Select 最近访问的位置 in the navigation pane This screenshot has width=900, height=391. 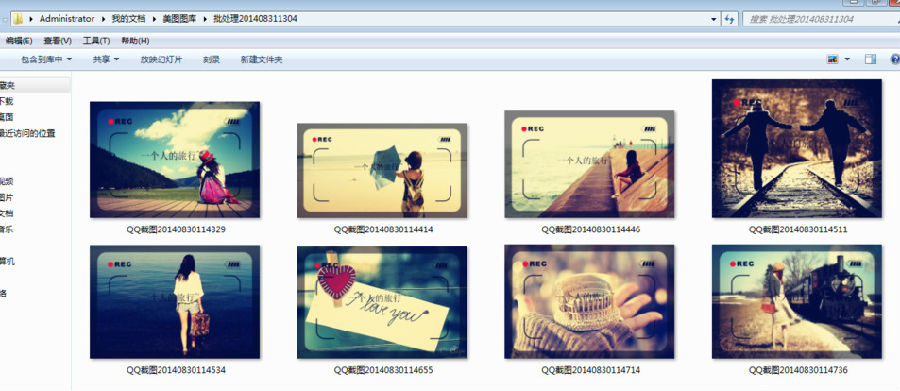tap(28, 133)
